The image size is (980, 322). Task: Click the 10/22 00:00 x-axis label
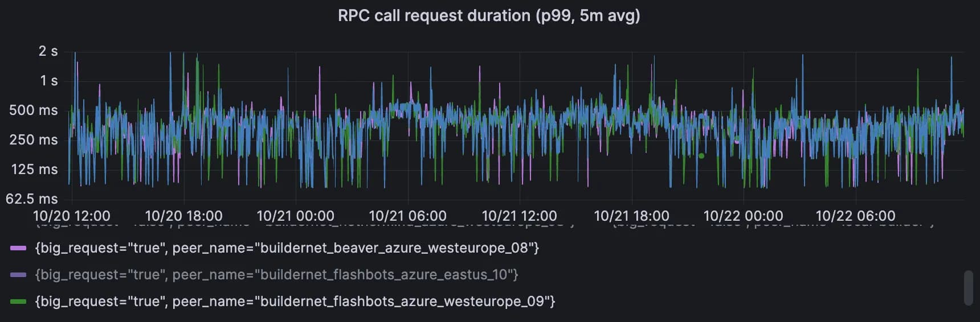(x=743, y=216)
